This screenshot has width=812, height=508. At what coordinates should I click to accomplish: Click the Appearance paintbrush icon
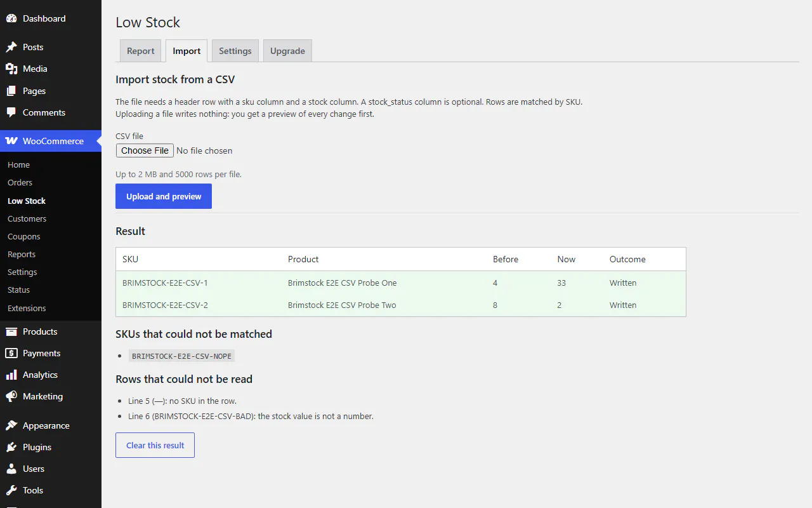[11, 425]
